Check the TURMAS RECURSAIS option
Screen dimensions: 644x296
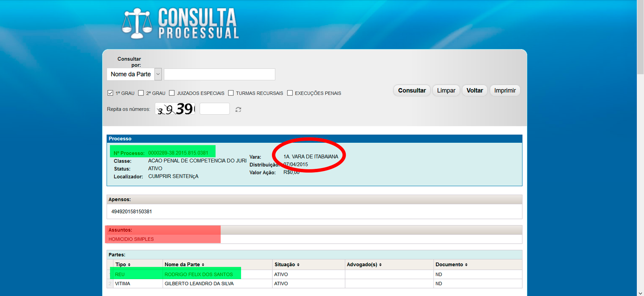(231, 93)
